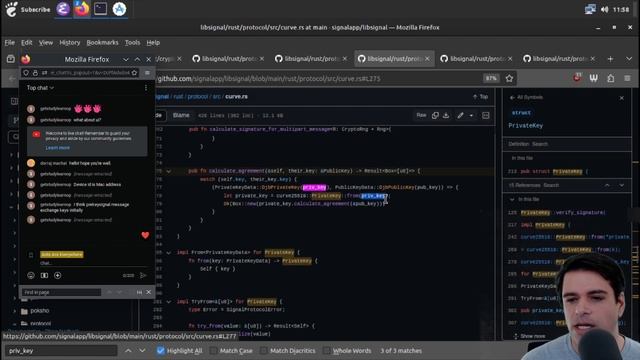This screenshot has width=640, height=360.
Task: Open the History menu
Action: (x=70, y=42)
